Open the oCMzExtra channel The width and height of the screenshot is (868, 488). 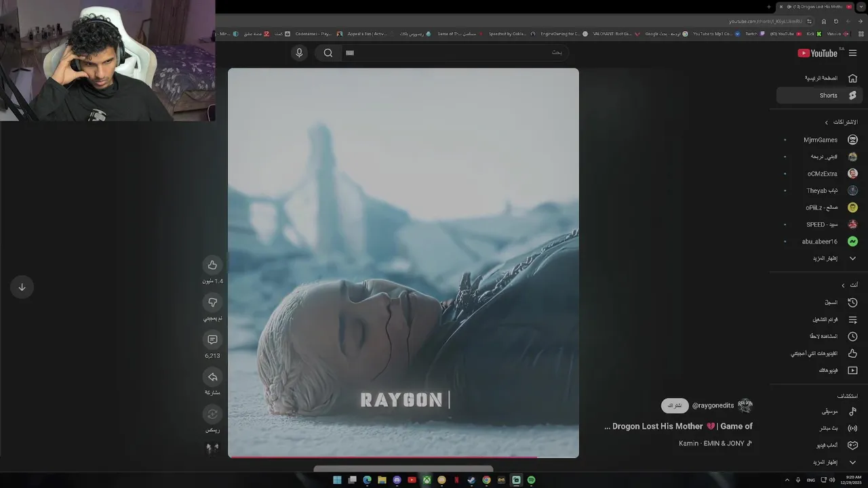click(x=820, y=174)
